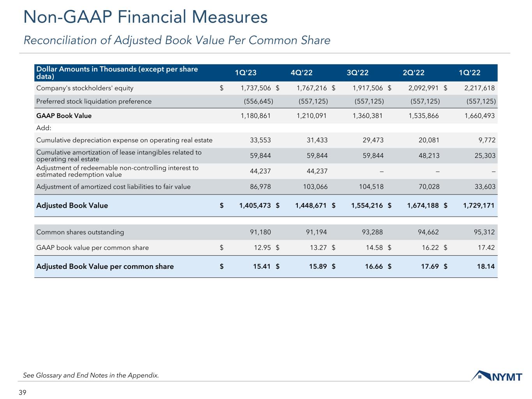This screenshot has width=532, height=399.
Task: Click the Non-GAAP Financial Measures title
Action: [x=146, y=17]
